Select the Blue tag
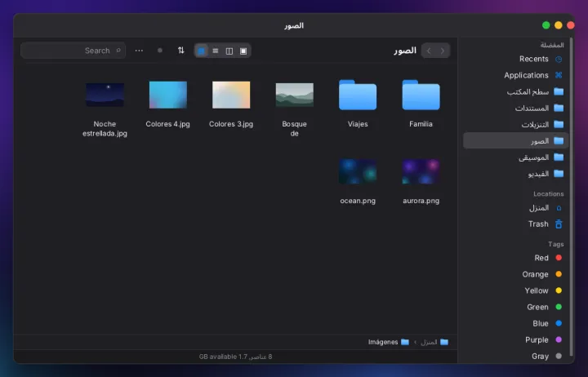 pos(516,323)
